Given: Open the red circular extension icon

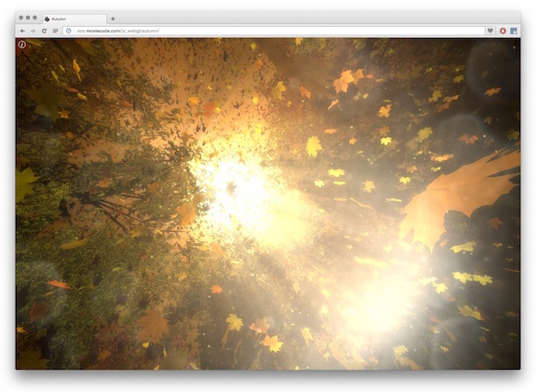Looking at the screenshot, I should click(503, 31).
